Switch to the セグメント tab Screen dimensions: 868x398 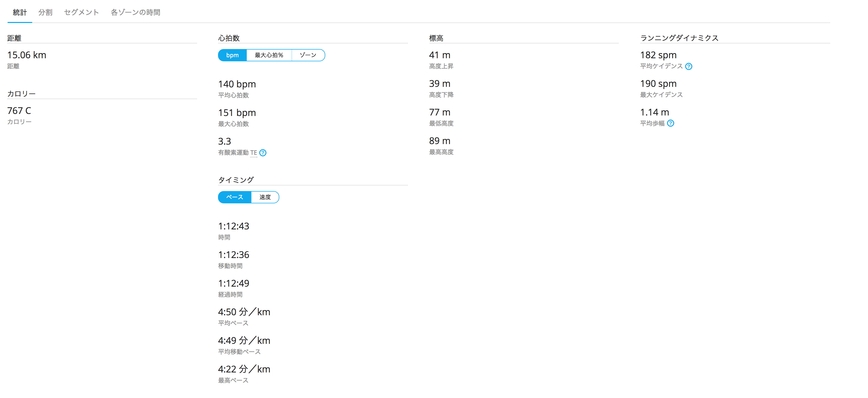click(x=81, y=13)
